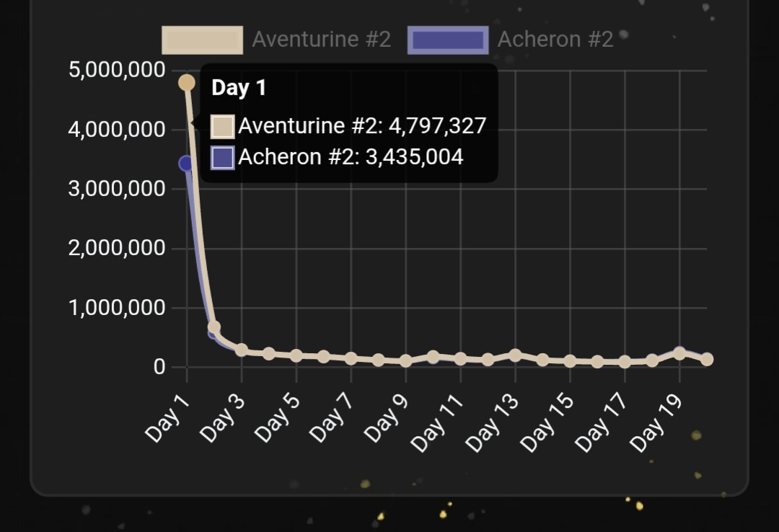The width and height of the screenshot is (779, 532).
Task: Click the Day 5 x-axis label
Action: point(277,418)
